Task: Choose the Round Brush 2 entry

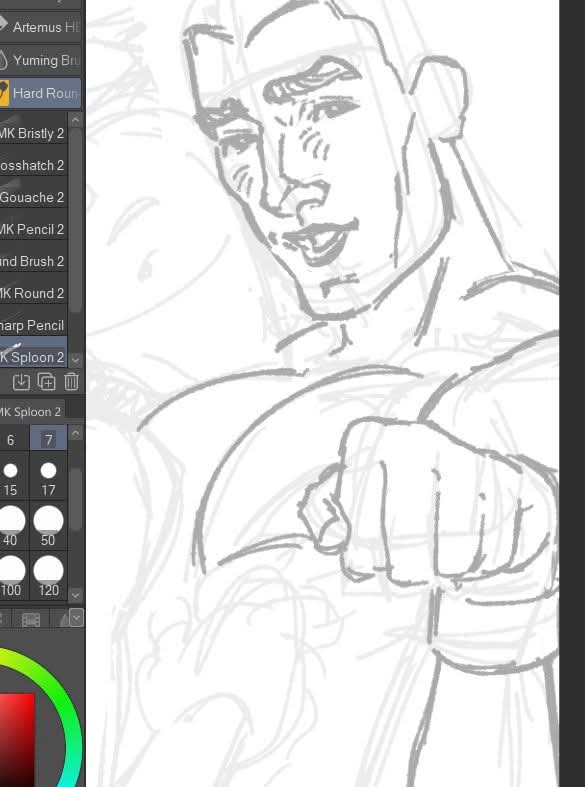Action: click(x=33, y=261)
